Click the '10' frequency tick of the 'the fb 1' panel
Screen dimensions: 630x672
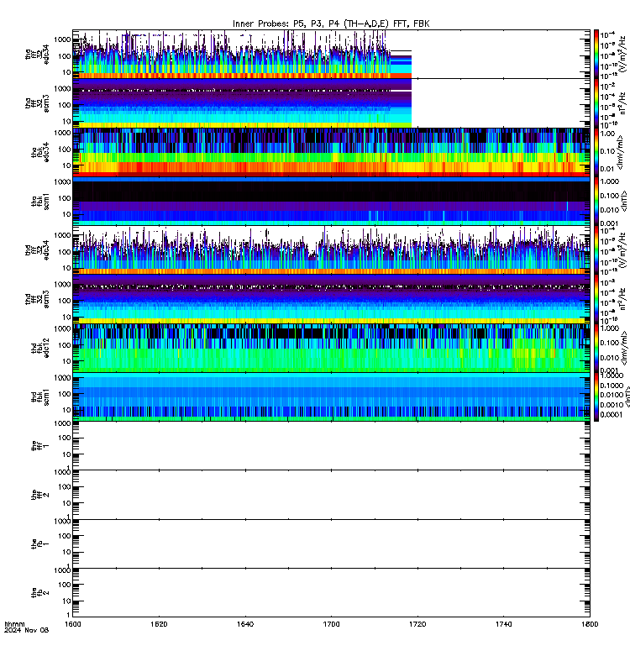[x=67, y=552]
